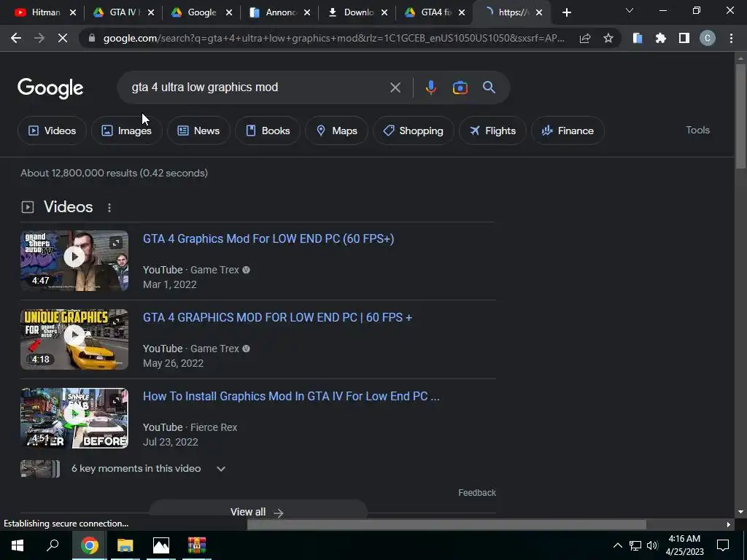Open WinRAR from taskbar
The height and width of the screenshot is (560, 747).
click(x=196, y=545)
